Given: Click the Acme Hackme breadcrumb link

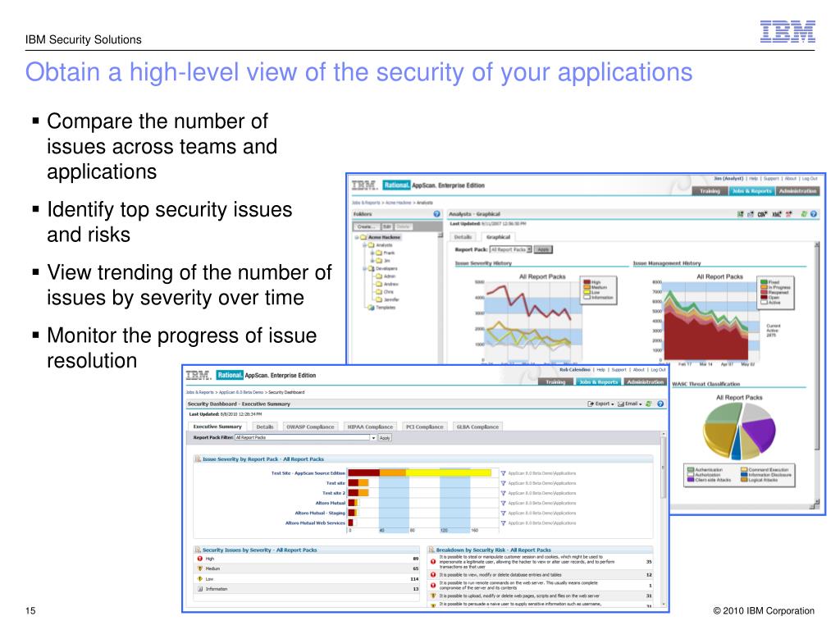Looking at the screenshot, I should click(398, 203).
